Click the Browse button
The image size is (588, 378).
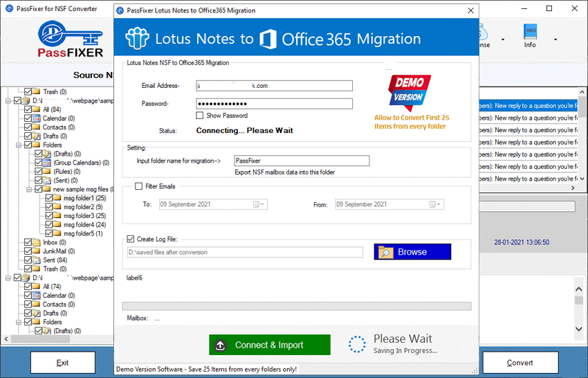(x=412, y=252)
